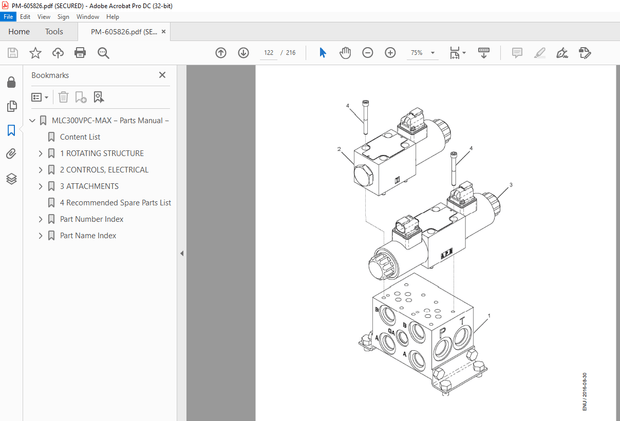The image size is (620, 421).
Task: Click the Save file icon
Action: (13, 53)
